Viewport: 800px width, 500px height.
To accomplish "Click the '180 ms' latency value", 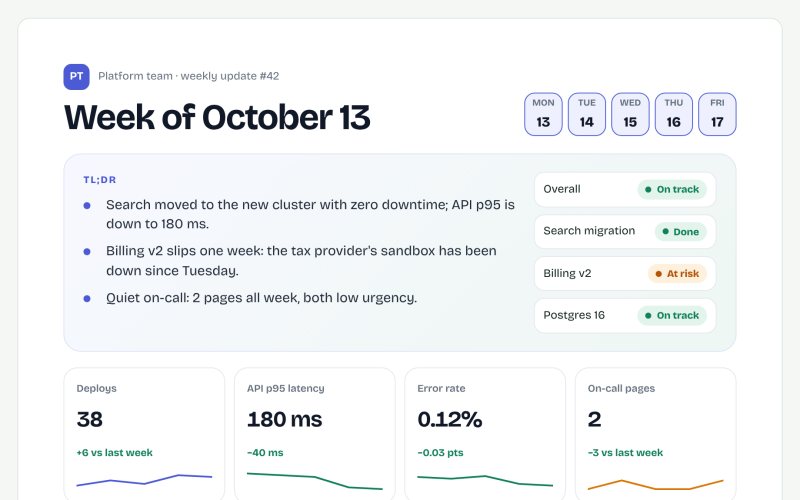I will 285,419.
